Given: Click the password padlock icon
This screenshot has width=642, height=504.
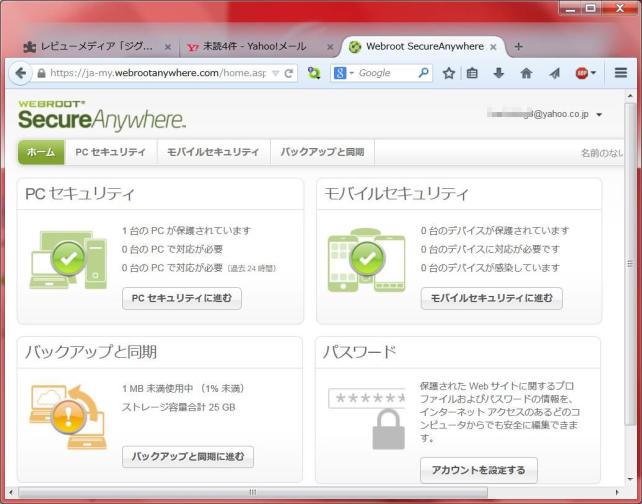Looking at the screenshot, I should click(x=388, y=429).
